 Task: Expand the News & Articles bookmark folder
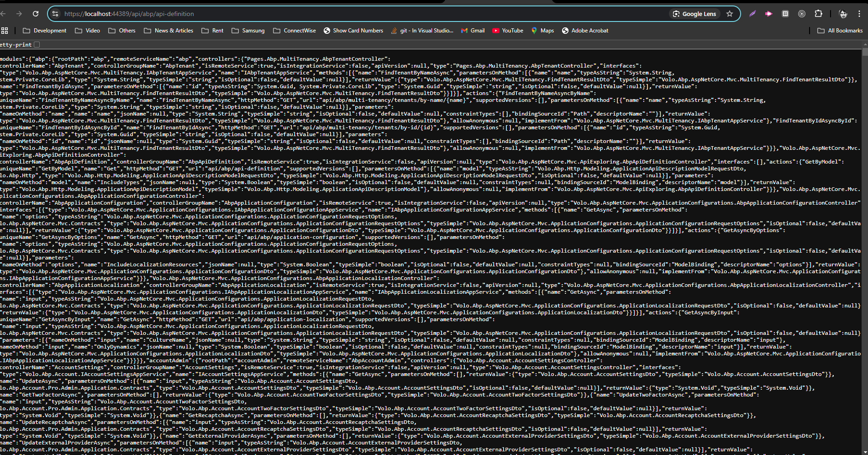click(x=168, y=31)
